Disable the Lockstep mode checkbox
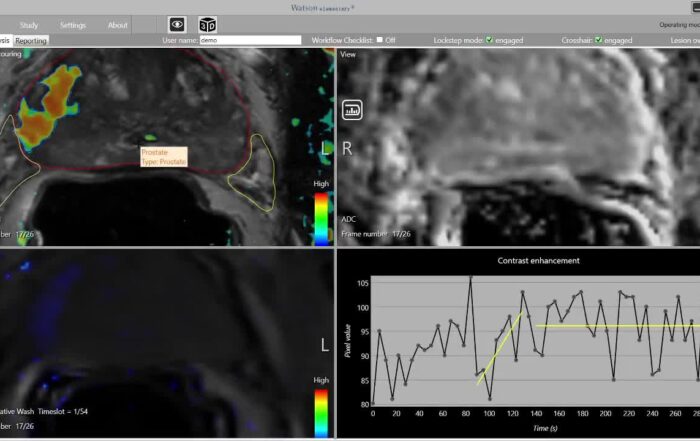Screen dimensions: 700x441 pos(489,40)
